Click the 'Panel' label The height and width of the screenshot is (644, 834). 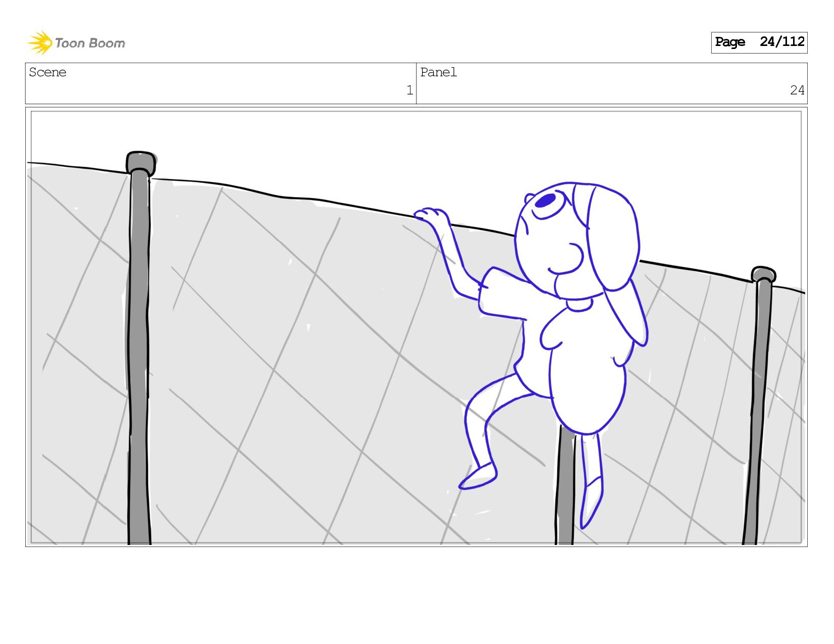tap(438, 72)
